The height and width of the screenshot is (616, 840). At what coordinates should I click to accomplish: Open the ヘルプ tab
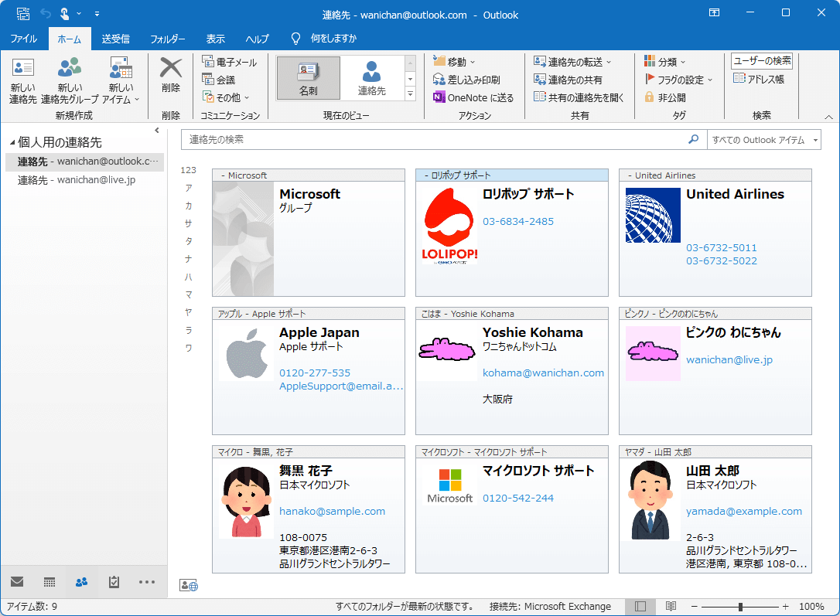tap(257, 39)
